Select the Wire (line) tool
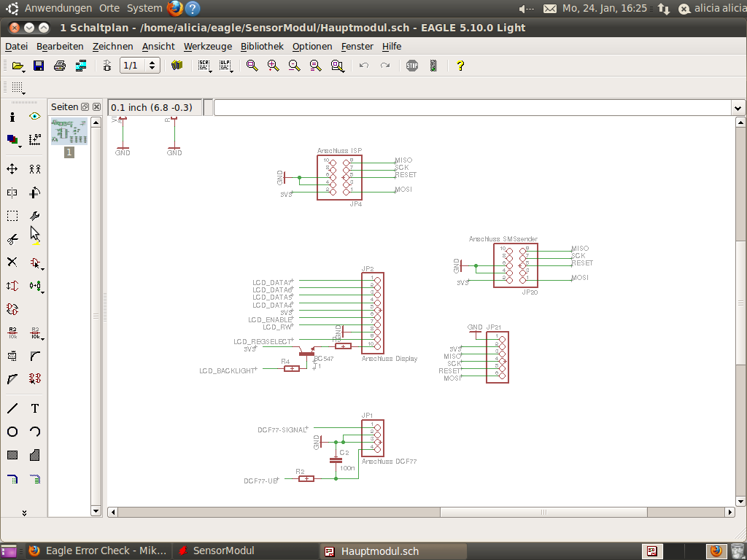This screenshot has width=747, height=560. click(12, 408)
